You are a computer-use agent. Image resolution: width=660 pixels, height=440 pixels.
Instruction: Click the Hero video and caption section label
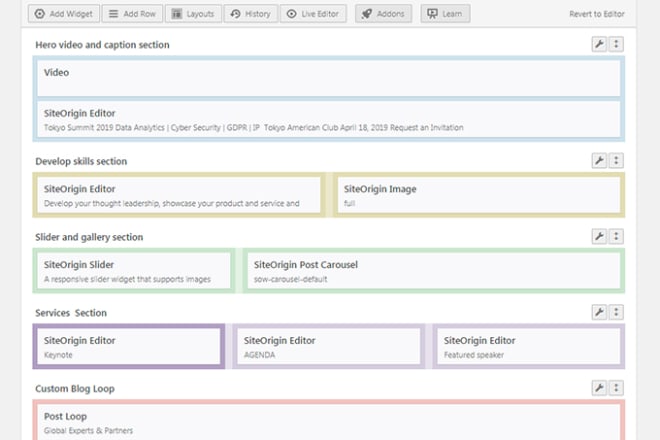[x=102, y=45]
